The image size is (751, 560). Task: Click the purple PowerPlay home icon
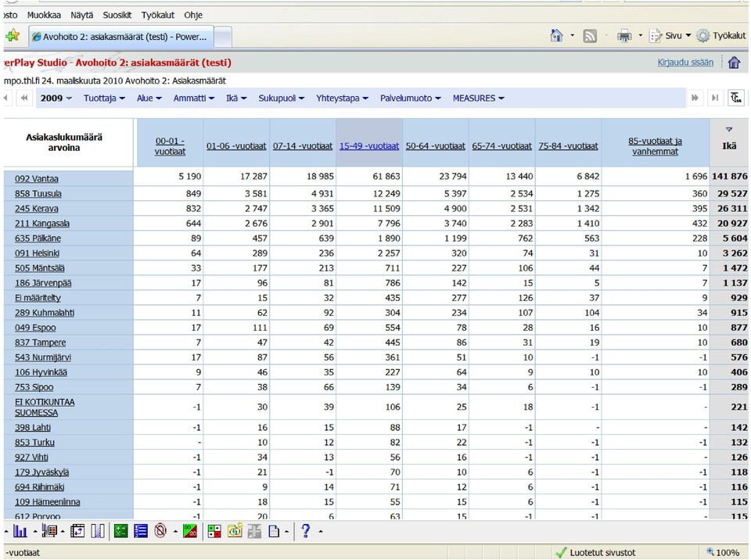coord(734,63)
